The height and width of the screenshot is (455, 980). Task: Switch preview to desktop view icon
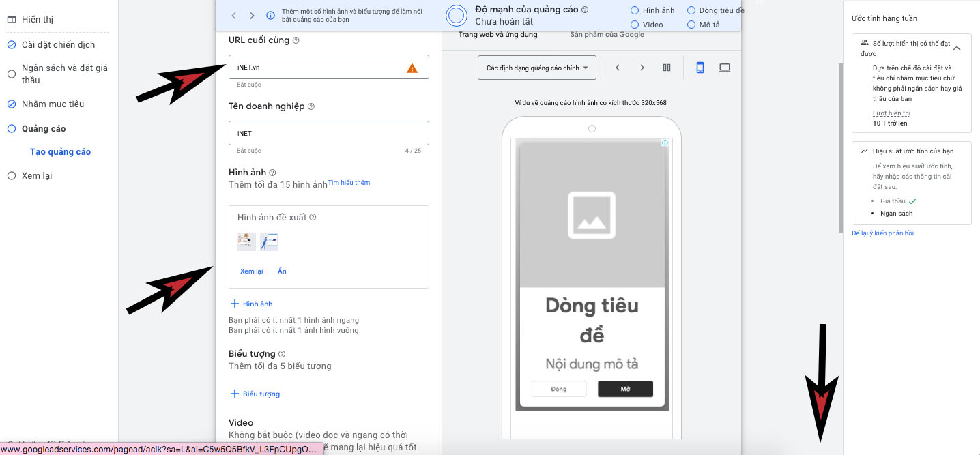click(x=724, y=68)
